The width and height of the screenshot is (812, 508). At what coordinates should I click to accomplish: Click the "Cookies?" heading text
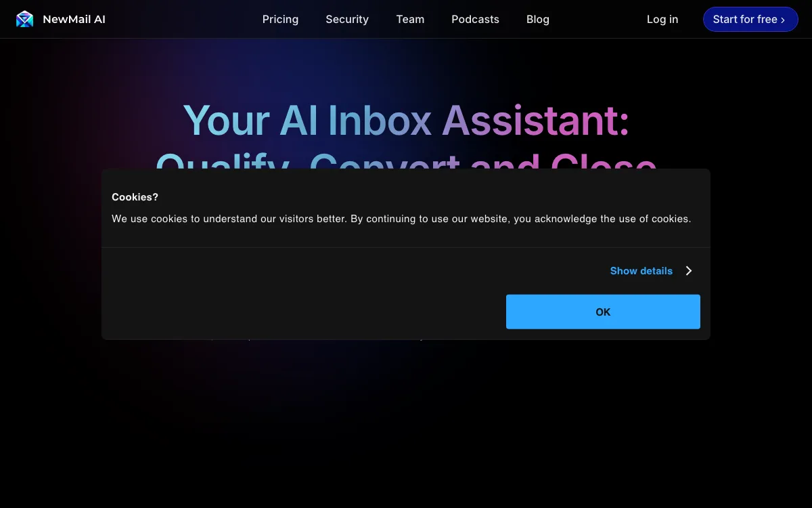pos(135,197)
